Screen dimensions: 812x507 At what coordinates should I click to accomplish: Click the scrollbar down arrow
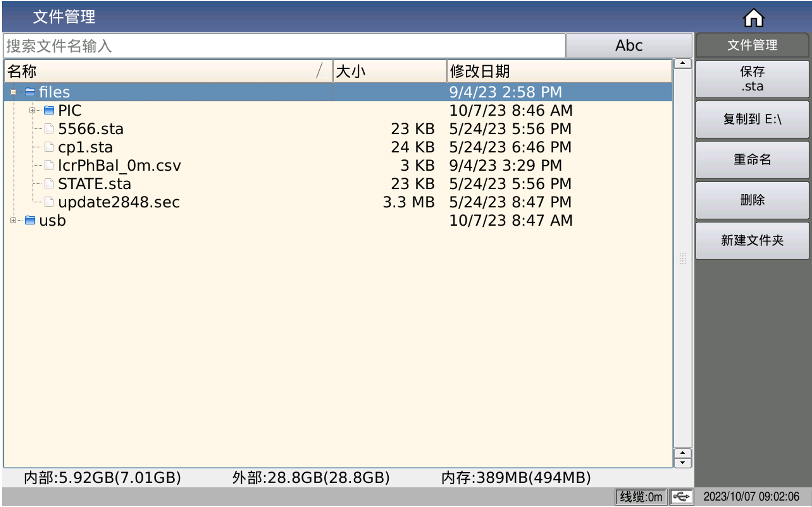point(682,463)
